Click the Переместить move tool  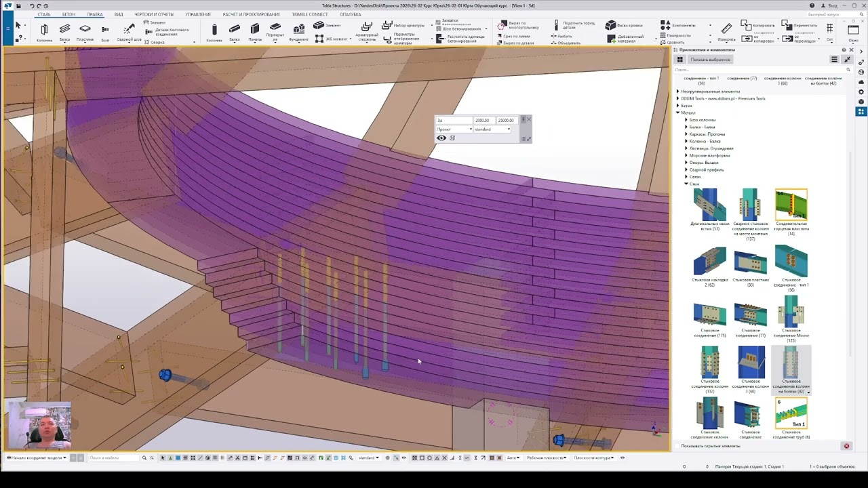[x=800, y=25]
